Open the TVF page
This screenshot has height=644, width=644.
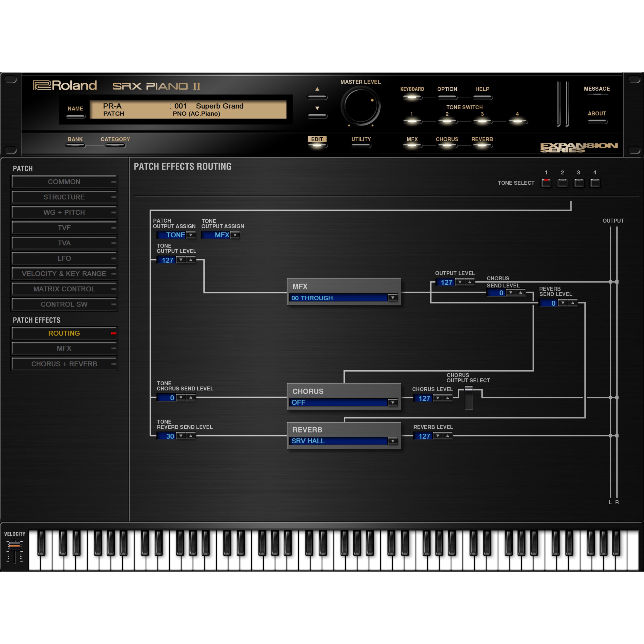pyautogui.click(x=64, y=228)
